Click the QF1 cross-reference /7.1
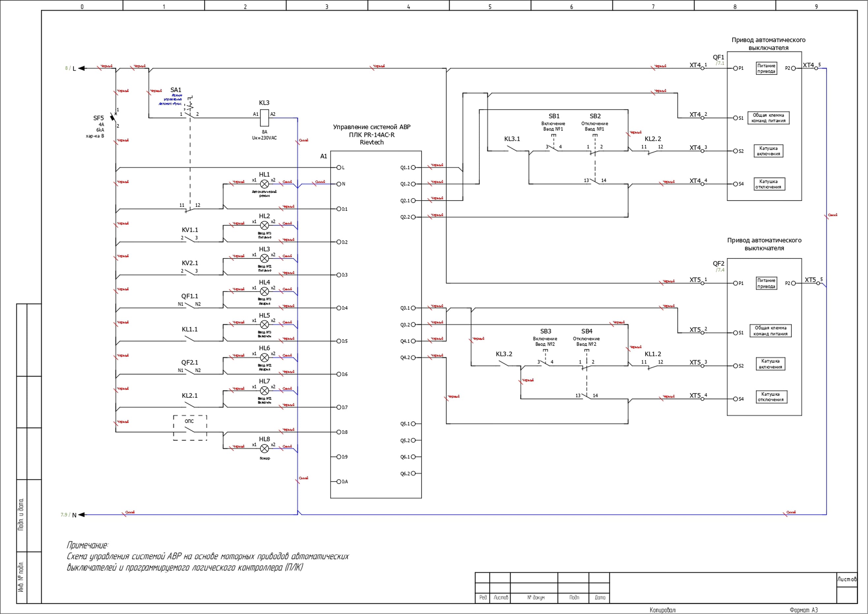Screen dimensions: 868x614 (x=720, y=64)
